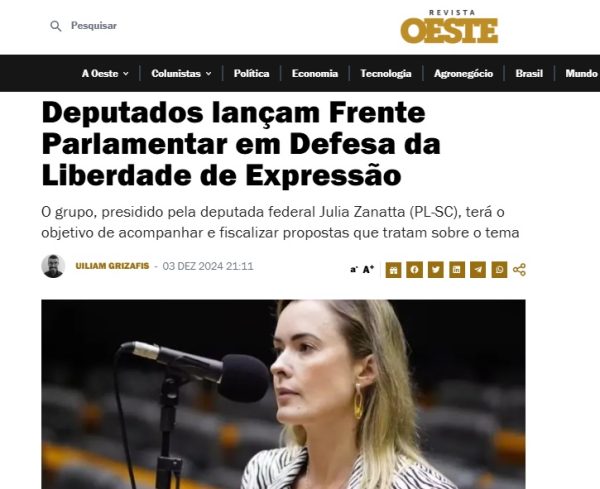
Task: Click the search magnifier icon
Action: tap(56, 26)
